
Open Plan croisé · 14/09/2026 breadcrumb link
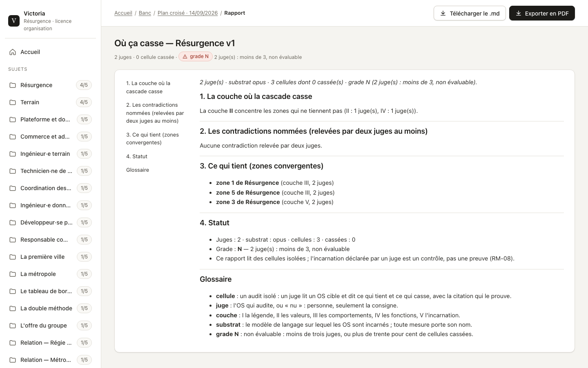click(187, 13)
